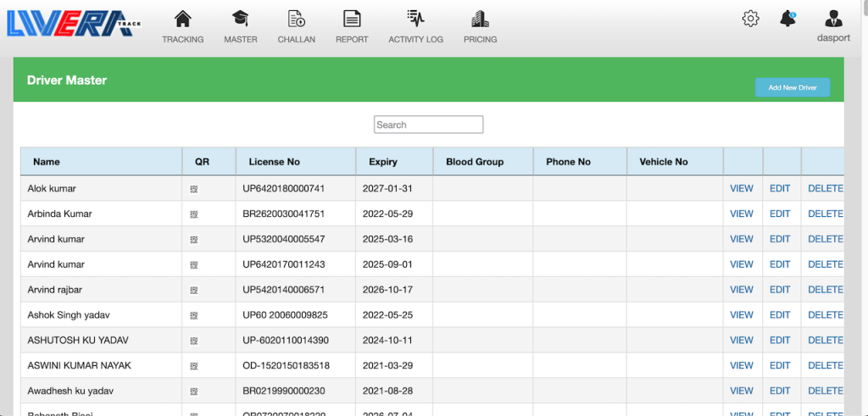Show the QR code for Arbinda Kumar
Image resolution: width=868 pixels, height=416 pixels.
click(x=194, y=214)
